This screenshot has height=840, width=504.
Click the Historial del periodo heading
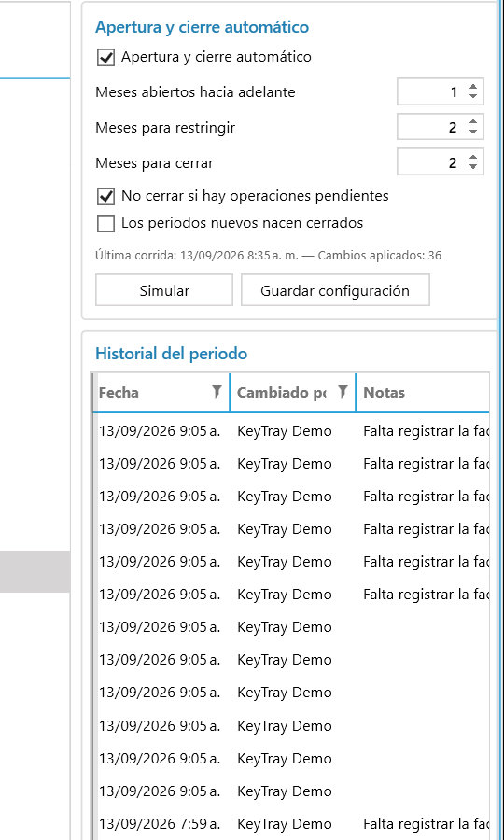click(172, 354)
